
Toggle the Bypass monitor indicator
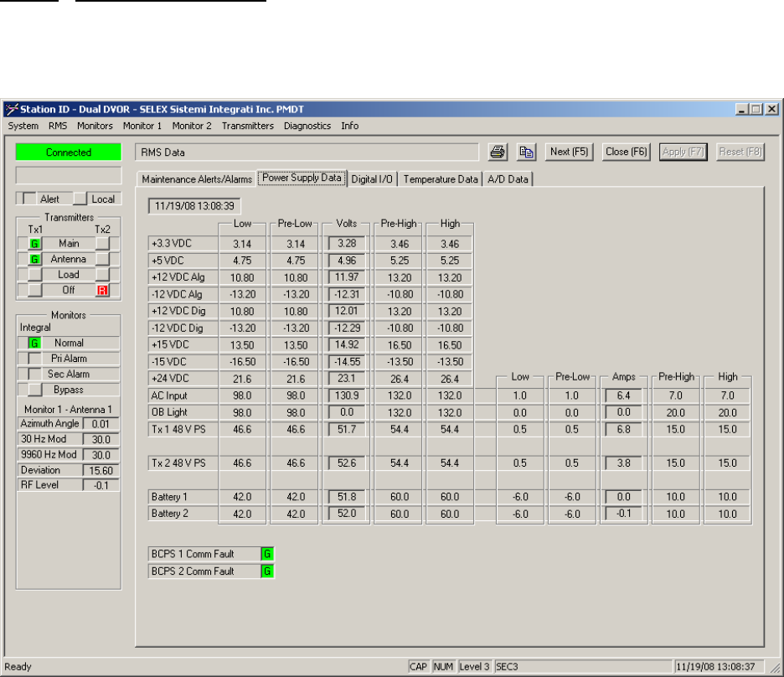coord(34,390)
